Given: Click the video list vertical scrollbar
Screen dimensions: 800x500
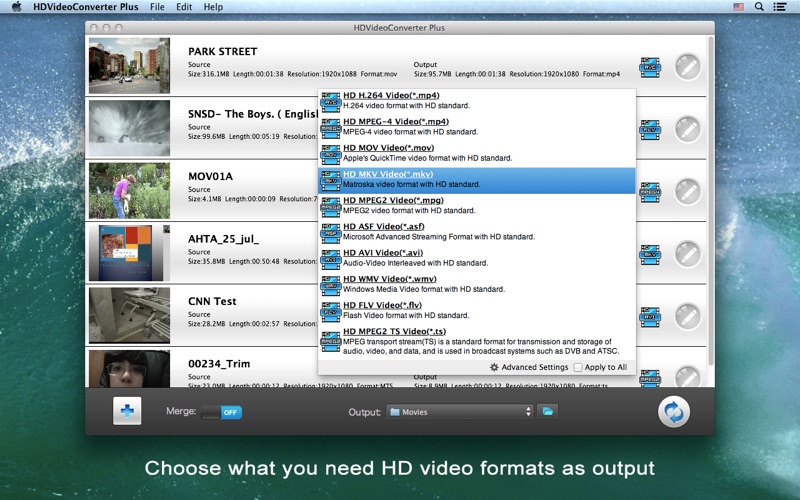Looking at the screenshot, I should (x=710, y=200).
